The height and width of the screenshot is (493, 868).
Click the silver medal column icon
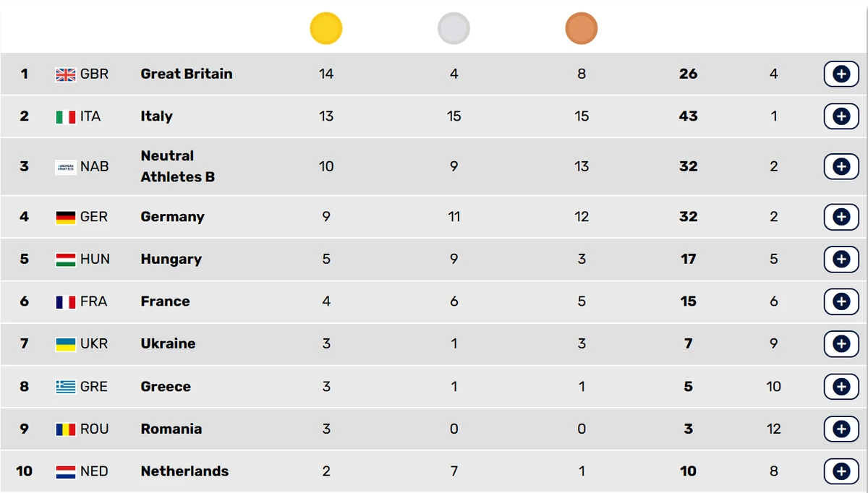pos(454,29)
